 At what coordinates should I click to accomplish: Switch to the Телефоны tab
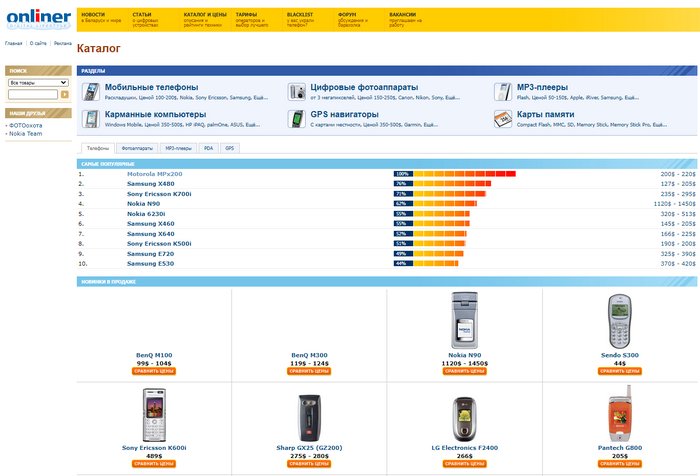pyautogui.click(x=98, y=148)
